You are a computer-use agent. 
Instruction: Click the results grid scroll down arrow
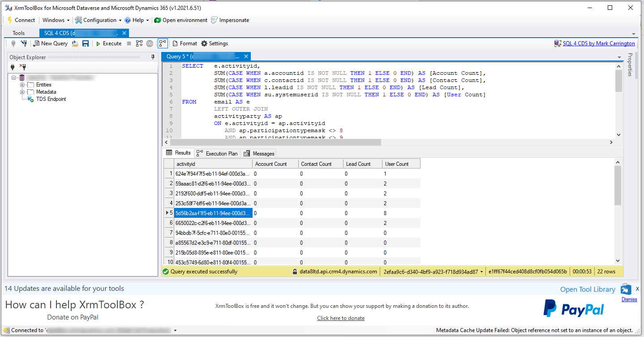[618, 260]
